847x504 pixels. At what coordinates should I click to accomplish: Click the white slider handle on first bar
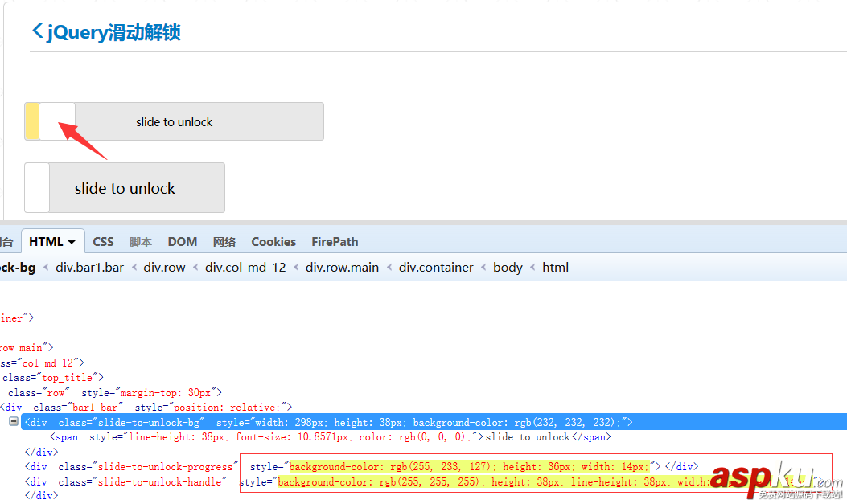pos(57,121)
